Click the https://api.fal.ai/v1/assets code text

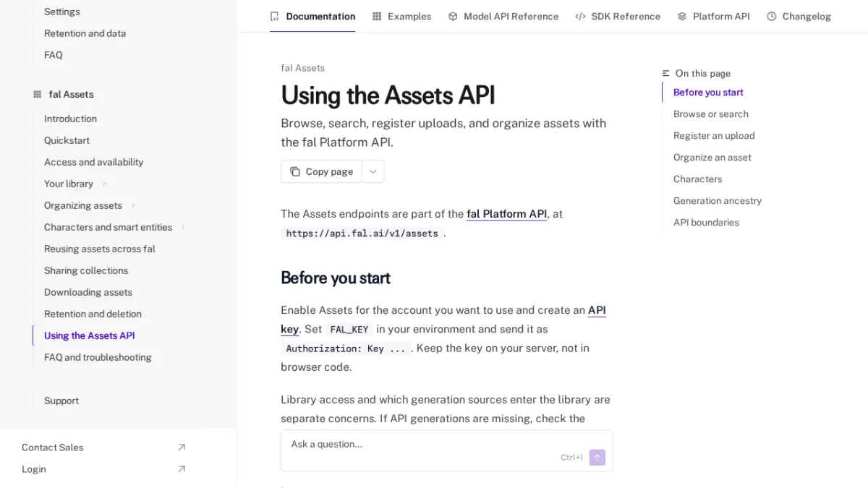point(362,234)
